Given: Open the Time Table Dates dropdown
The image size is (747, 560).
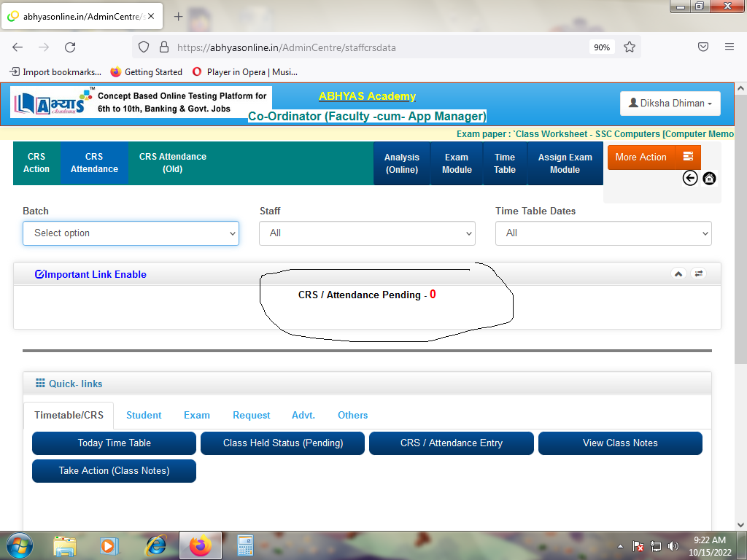Looking at the screenshot, I should [x=603, y=233].
